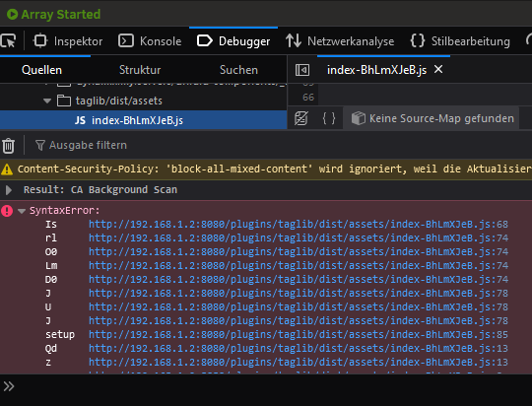Open the Suchen panel tab
The height and width of the screenshot is (406, 532).
(x=238, y=70)
